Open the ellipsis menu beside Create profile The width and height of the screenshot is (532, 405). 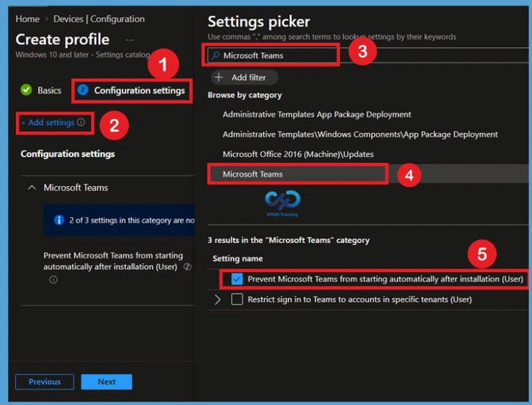coord(129,40)
